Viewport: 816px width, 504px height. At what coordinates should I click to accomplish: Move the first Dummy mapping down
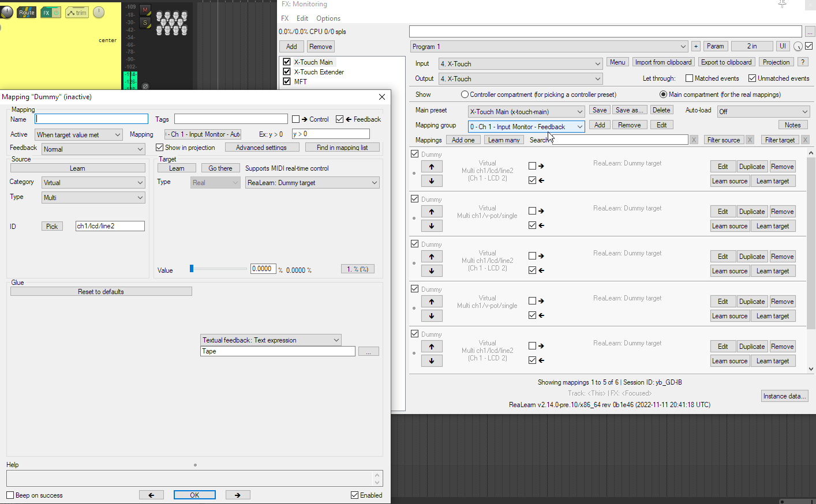click(x=432, y=181)
